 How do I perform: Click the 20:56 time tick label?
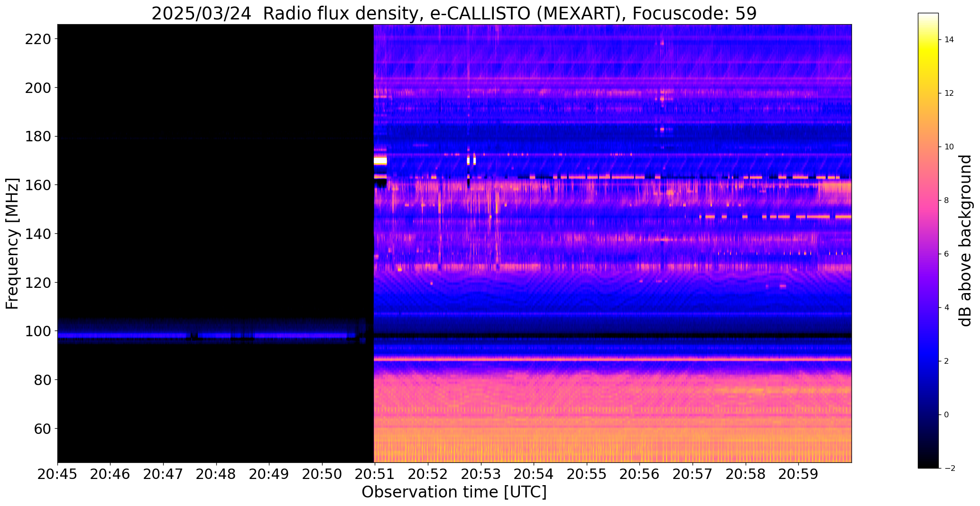(640, 475)
